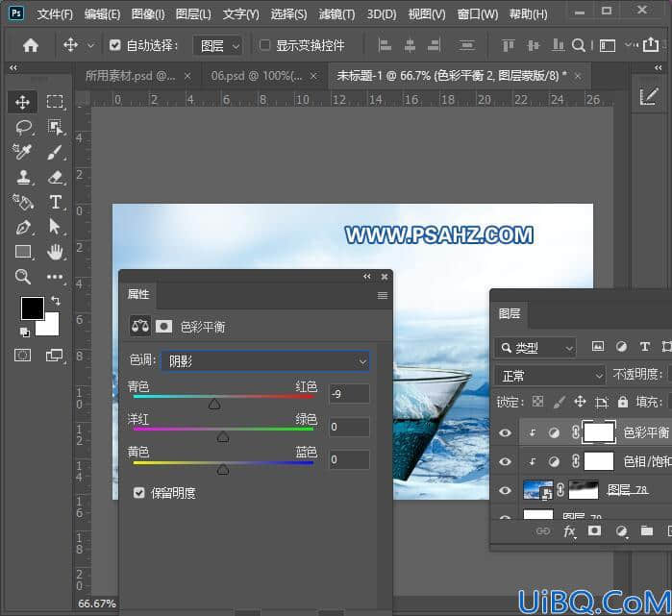
Task: Select the Clone Stamp tool
Action: [24, 177]
